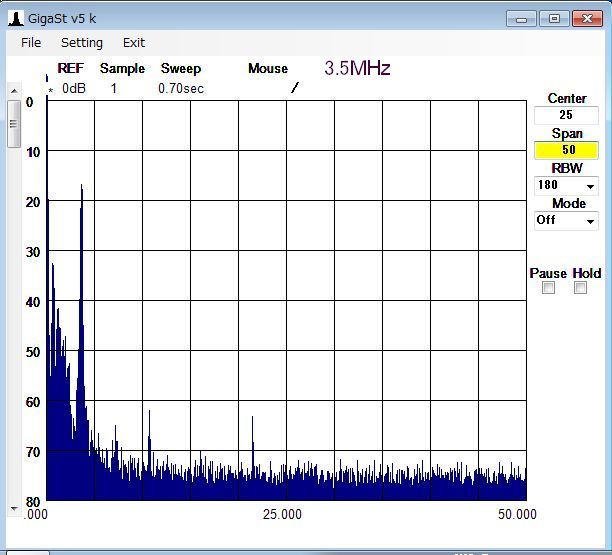The width and height of the screenshot is (612, 555).
Task: Enable the Hold checkbox
Action: [580, 288]
